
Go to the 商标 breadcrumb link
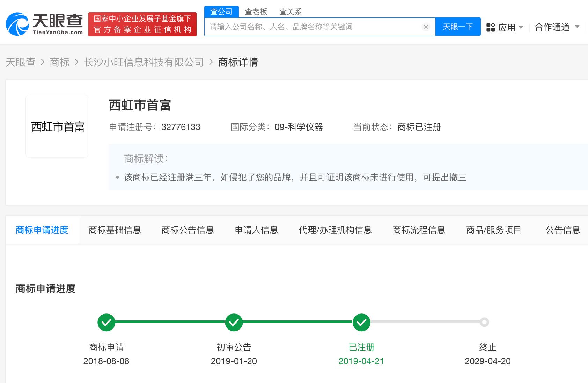[x=60, y=62]
